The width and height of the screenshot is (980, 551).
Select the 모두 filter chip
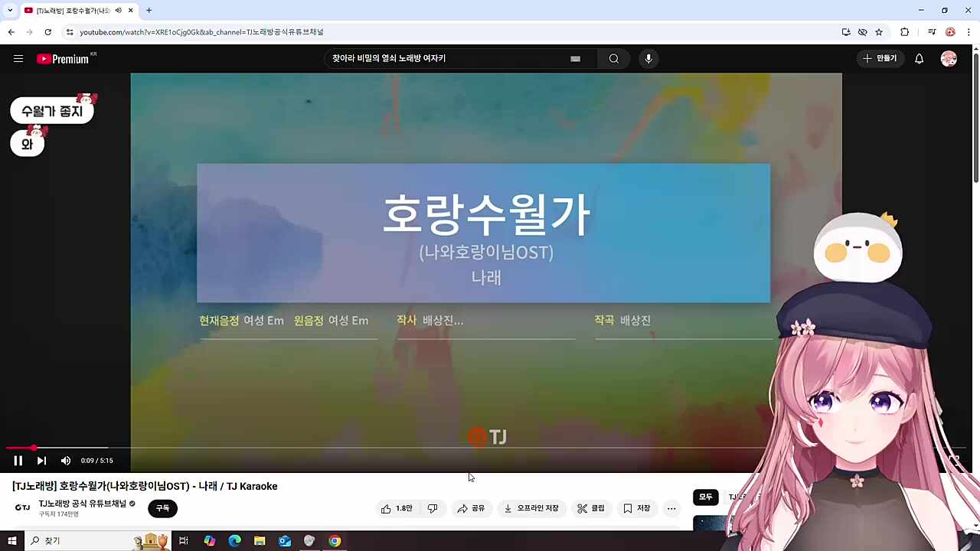tap(706, 497)
